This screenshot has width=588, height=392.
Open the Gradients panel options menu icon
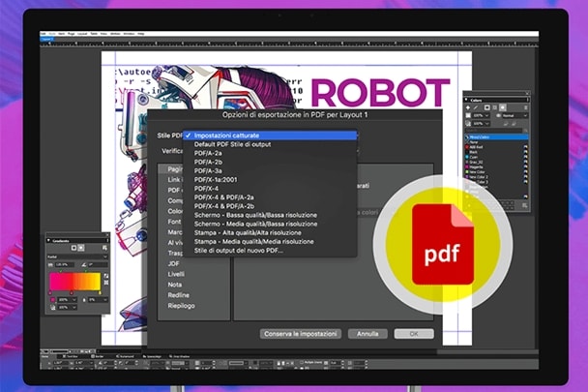click(107, 241)
